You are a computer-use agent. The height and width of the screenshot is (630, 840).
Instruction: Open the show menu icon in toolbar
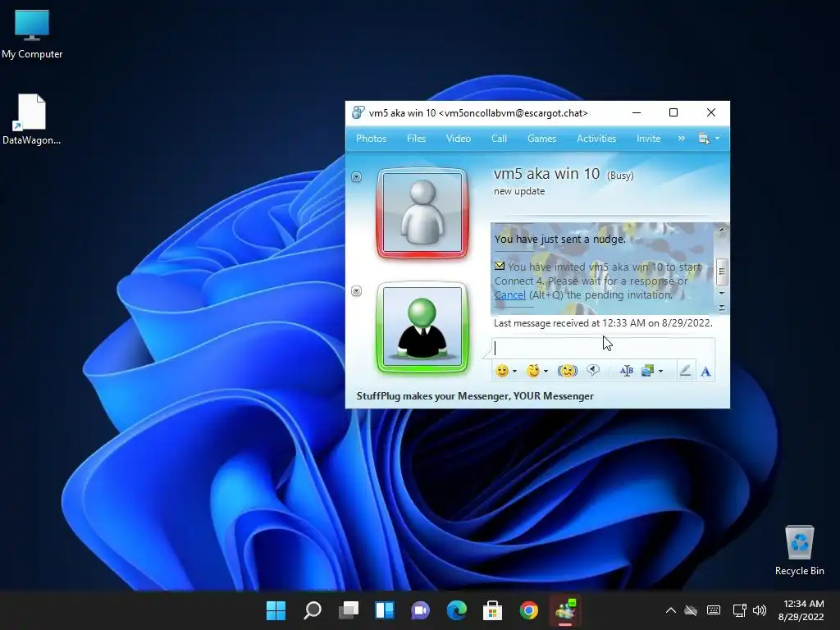click(703, 139)
